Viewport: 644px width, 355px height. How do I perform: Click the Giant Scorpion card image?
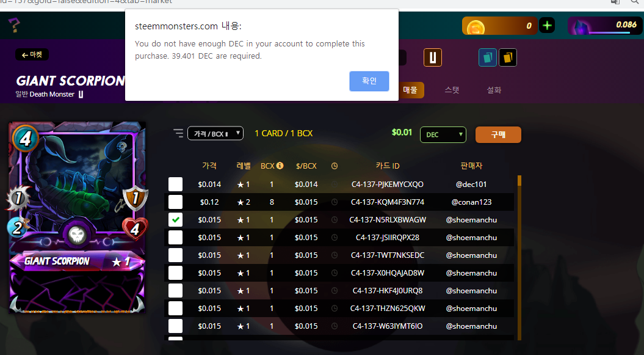click(77, 218)
